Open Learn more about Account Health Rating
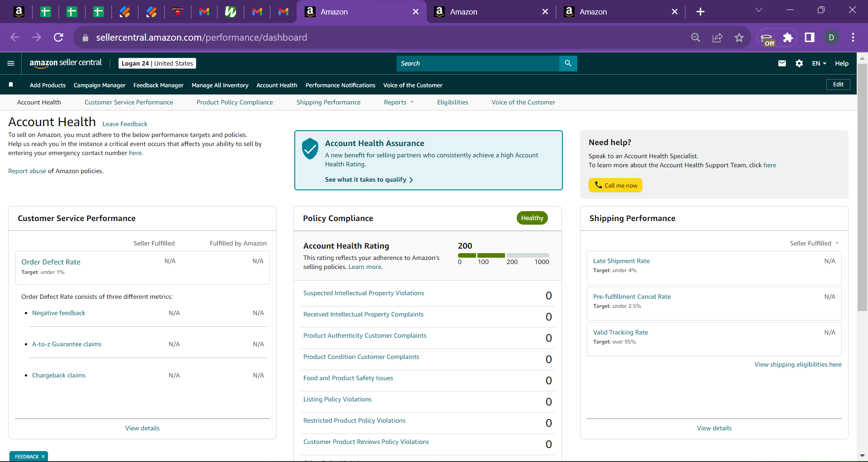868x462 pixels. click(365, 267)
